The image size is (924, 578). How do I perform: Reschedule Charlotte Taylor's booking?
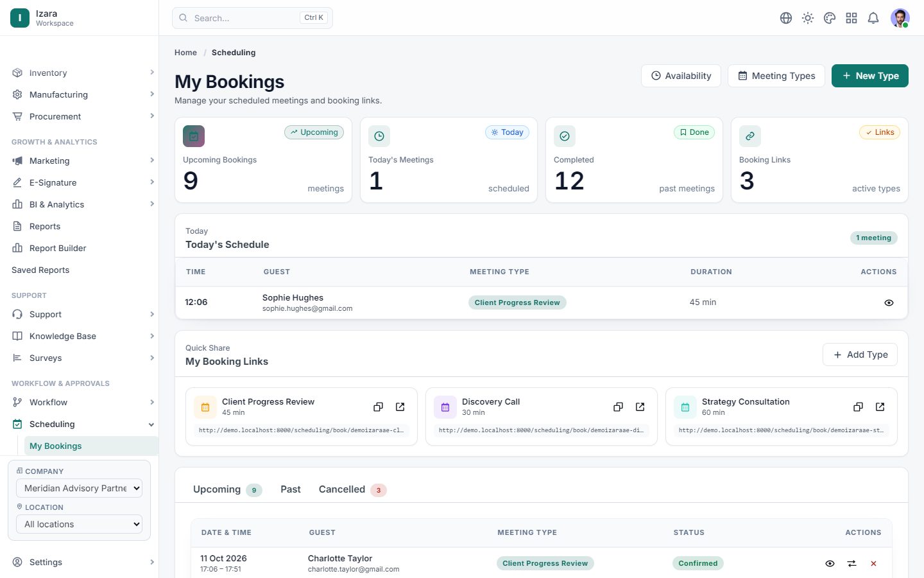tap(851, 563)
